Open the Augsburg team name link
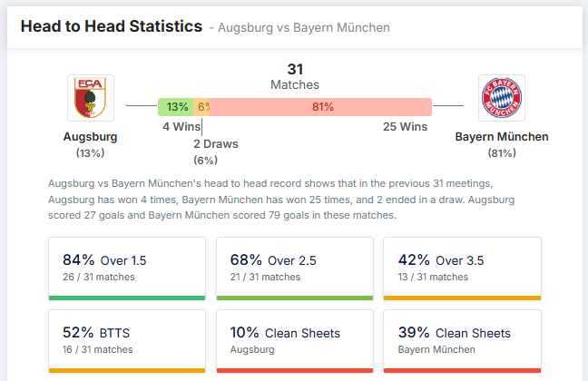The image size is (588, 381). click(x=91, y=137)
